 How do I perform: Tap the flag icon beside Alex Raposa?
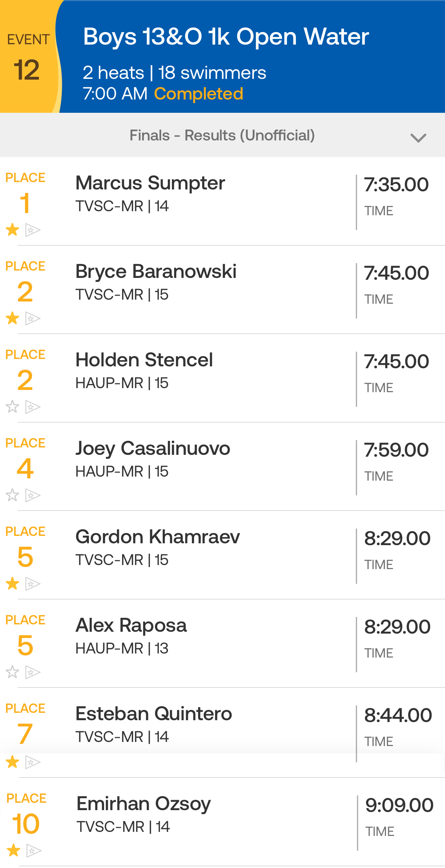32,672
